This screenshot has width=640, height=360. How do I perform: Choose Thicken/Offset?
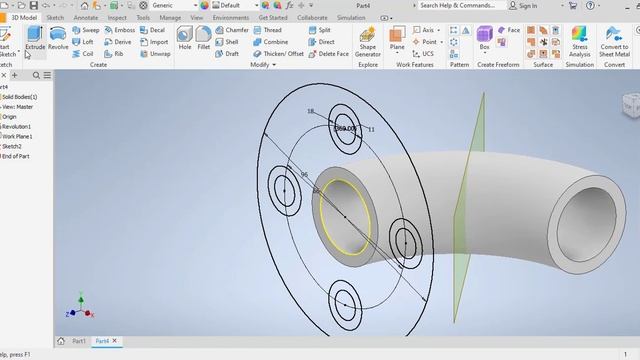[x=278, y=54]
